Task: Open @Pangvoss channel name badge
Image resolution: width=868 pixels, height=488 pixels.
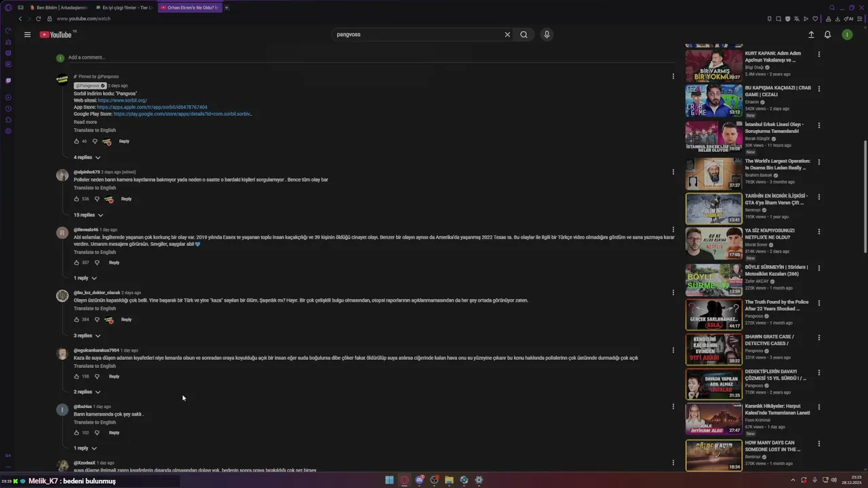Action: [90, 86]
